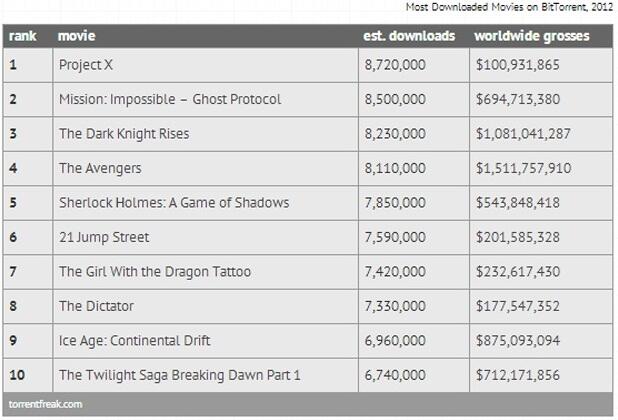Select Mission: Impossible – Ghost Protocol title
618x420 pixels.
click(x=170, y=99)
